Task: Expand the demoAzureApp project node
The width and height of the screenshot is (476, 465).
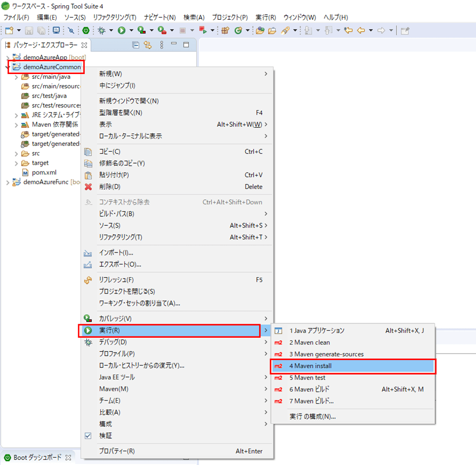Action: (x=7, y=58)
